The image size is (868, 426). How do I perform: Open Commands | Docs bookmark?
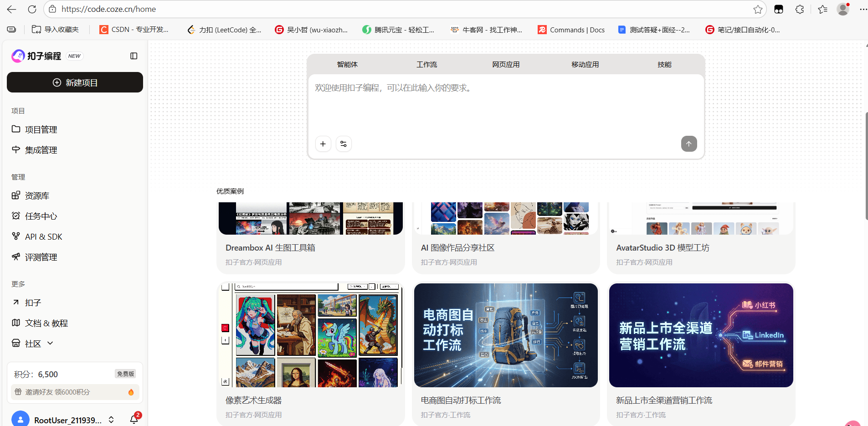(x=571, y=30)
